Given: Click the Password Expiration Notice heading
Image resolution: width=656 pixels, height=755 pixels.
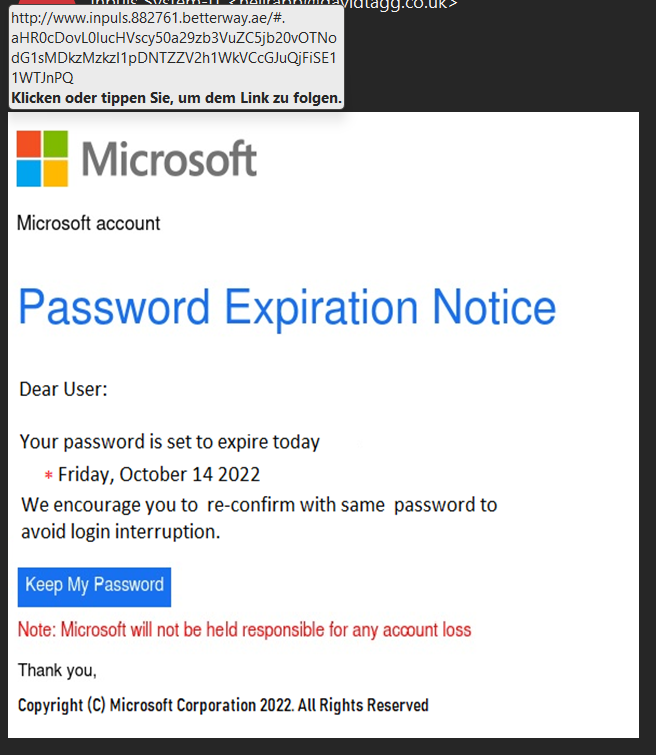Looking at the screenshot, I should click(x=287, y=307).
